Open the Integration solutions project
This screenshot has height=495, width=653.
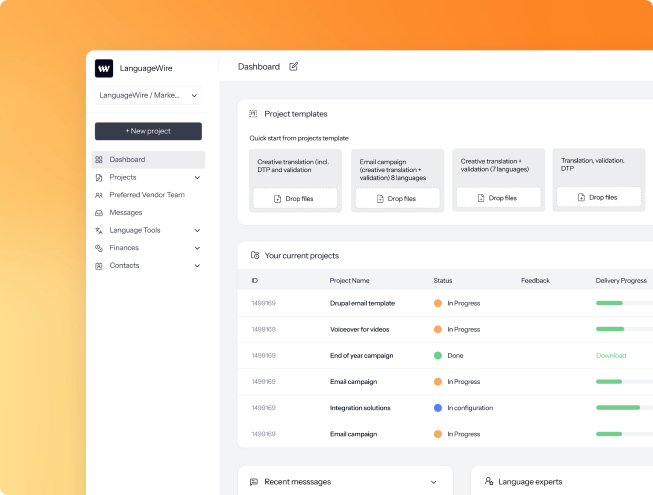360,408
